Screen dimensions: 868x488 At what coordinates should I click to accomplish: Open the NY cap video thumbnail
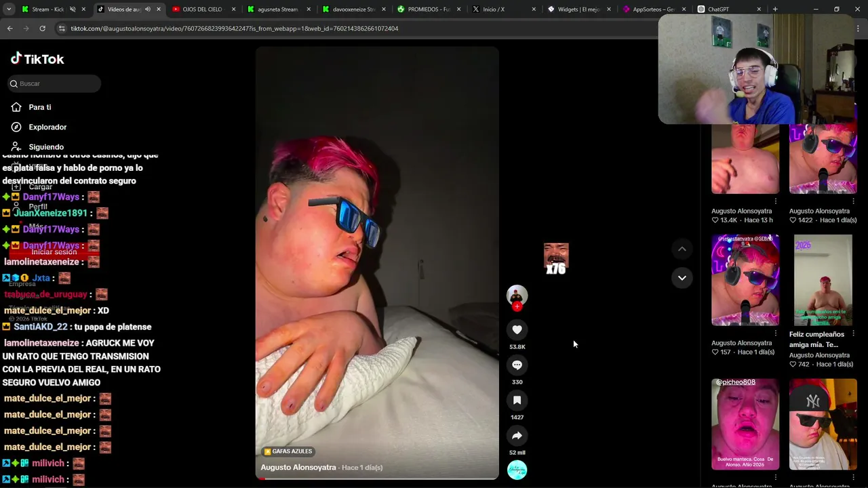(823, 424)
